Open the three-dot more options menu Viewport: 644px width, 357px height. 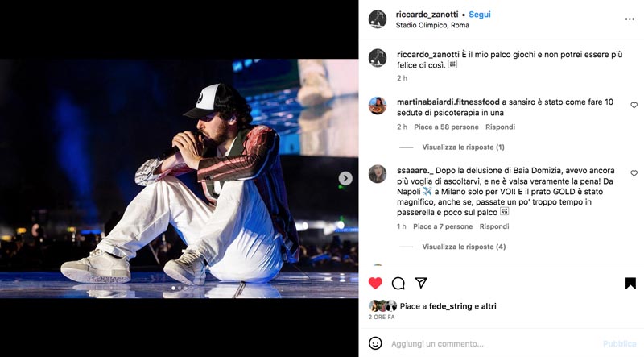pyautogui.click(x=630, y=19)
